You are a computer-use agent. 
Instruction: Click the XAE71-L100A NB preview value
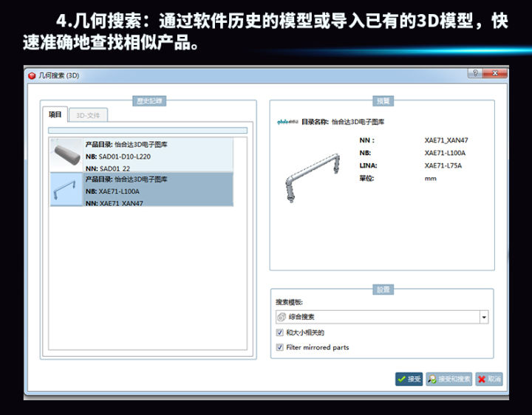point(445,153)
